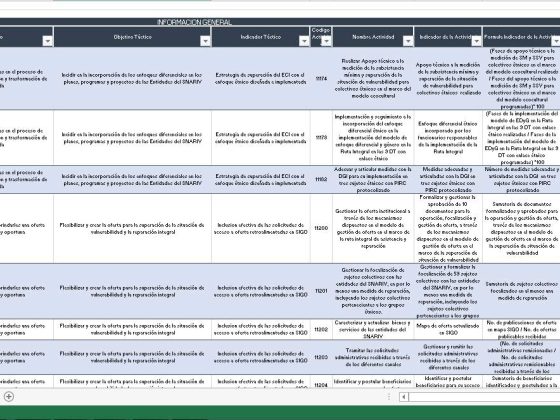Screen dimensions: 560x420
Task: Select the Nombre Actividad header cell
Action: tap(373, 37)
